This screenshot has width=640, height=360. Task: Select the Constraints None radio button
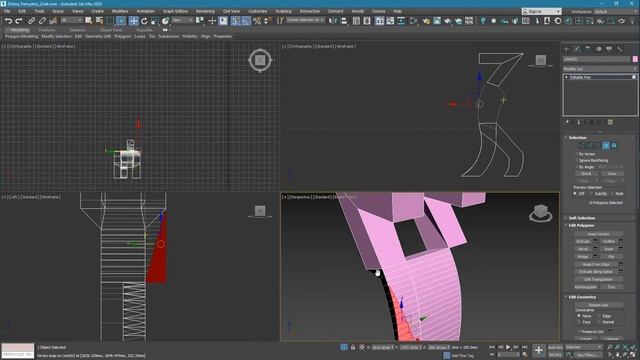[579, 316]
